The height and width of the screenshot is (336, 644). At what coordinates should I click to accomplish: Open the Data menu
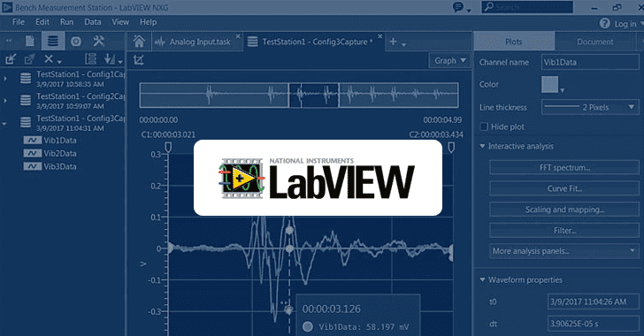[92, 22]
